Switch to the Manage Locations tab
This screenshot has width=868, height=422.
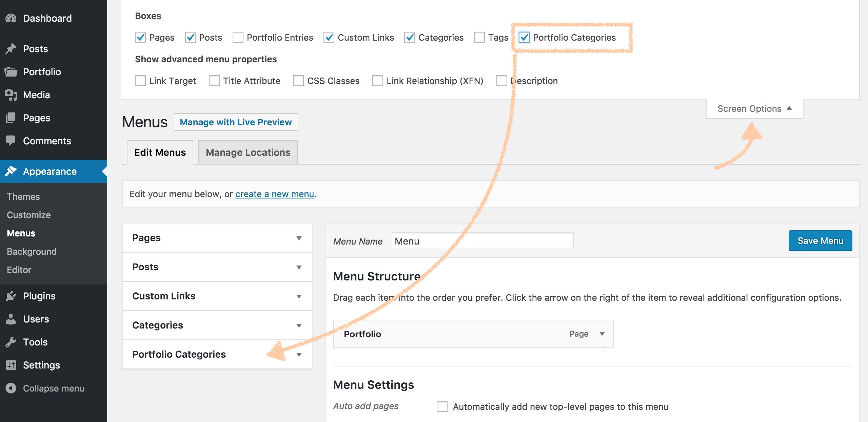(x=248, y=152)
